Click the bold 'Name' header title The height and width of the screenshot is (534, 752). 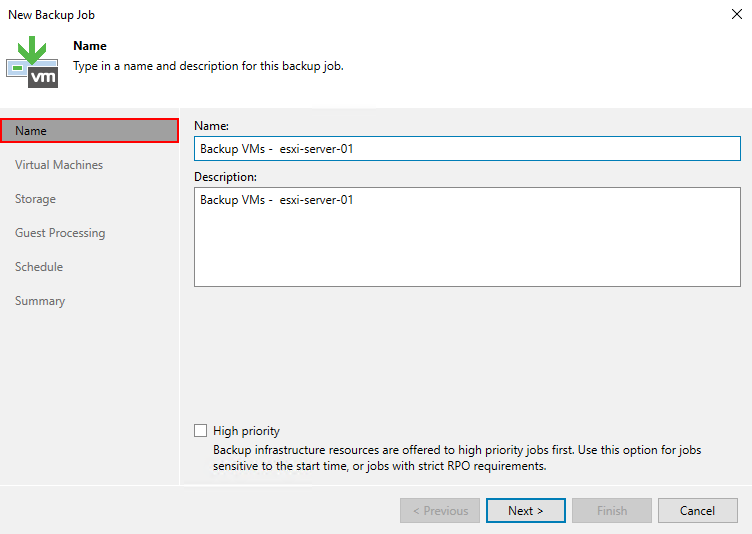point(90,46)
